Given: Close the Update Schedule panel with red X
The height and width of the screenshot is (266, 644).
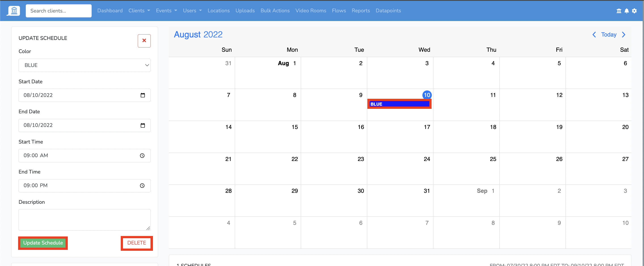Looking at the screenshot, I should pyautogui.click(x=144, y=41).
